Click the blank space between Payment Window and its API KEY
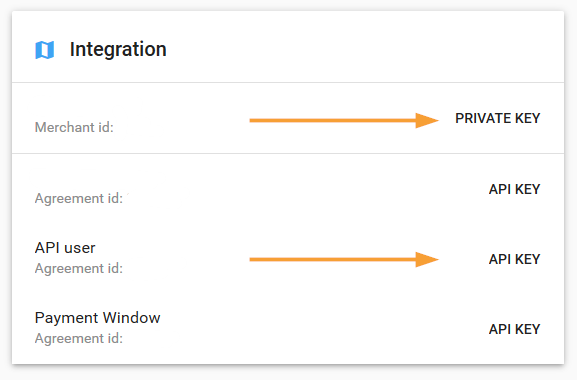Viewport: 577px width, 380px height. (x=324, y=328)
